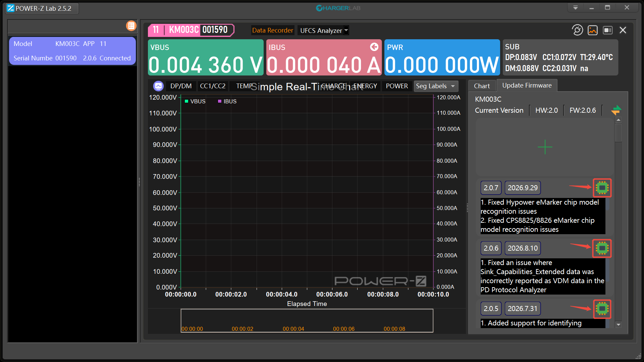This screenshot has width=644, height=362.
Task: Toggle the CC1/CC2 chart series
Action: (213, 86)
